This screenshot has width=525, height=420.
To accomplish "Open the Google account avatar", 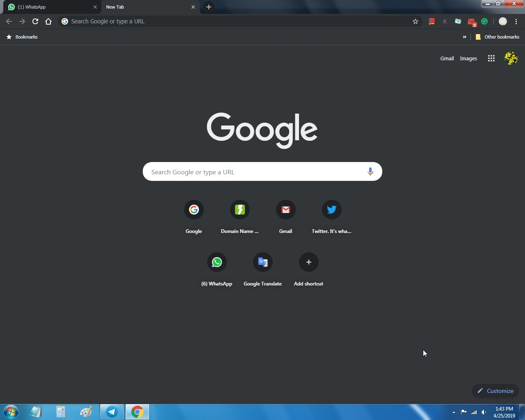I will pos(511,58).
